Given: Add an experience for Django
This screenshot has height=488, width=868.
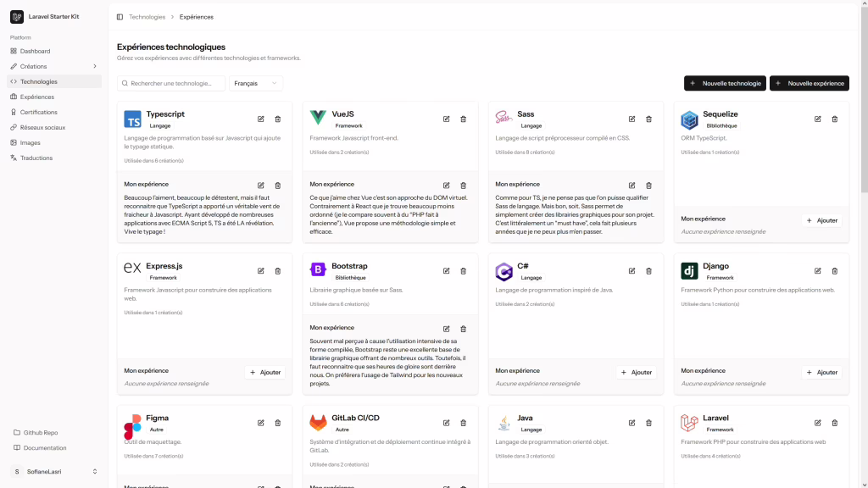Looking at the screenshot, I should coord(821,373).
